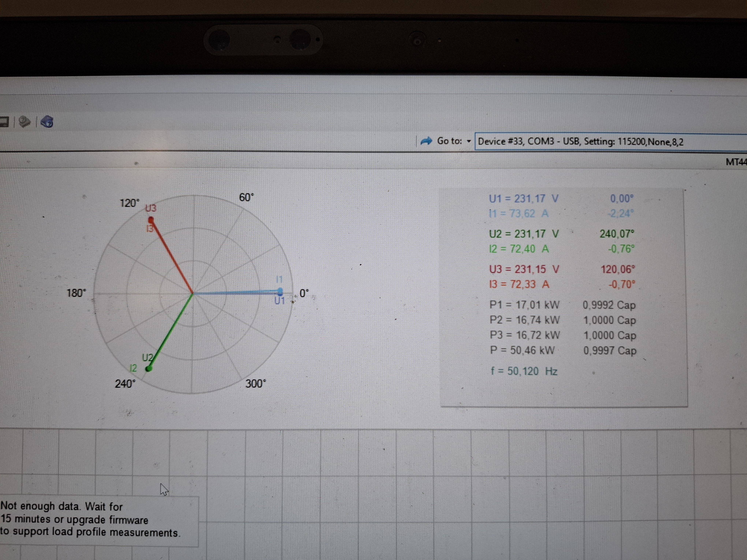The height and width of the screenshot is (560, 747).
Task: Click the blue help book toolbar icon
Action: [47, 122]
